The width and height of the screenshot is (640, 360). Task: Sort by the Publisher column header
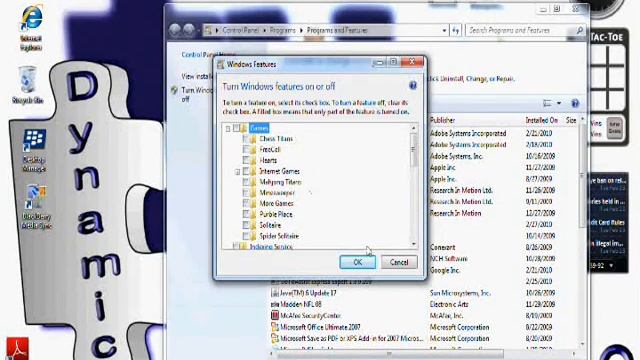point(442,120)
